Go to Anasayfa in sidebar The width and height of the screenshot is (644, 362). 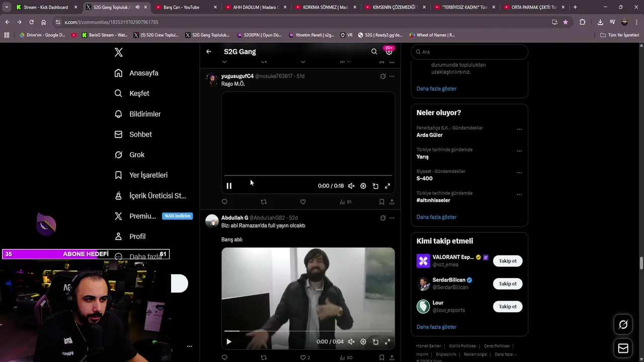pyautogui.click(x=136, y=73)
